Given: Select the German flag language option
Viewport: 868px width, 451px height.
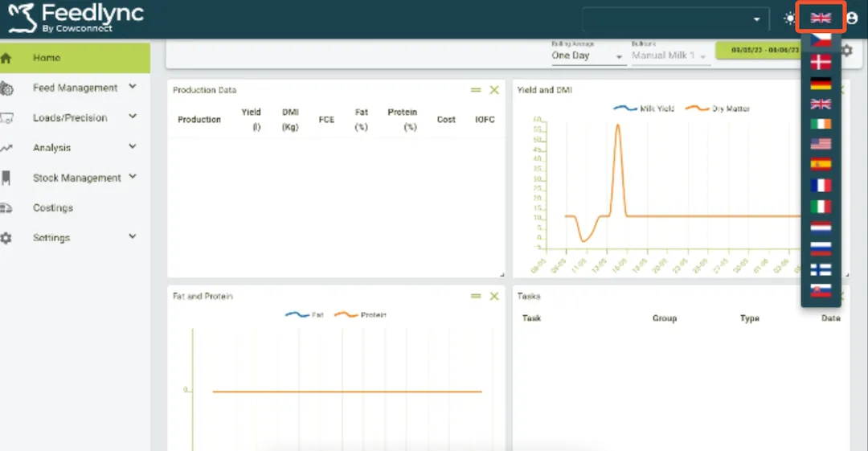Looking at the screenshot, I should (x=821, y=84).
